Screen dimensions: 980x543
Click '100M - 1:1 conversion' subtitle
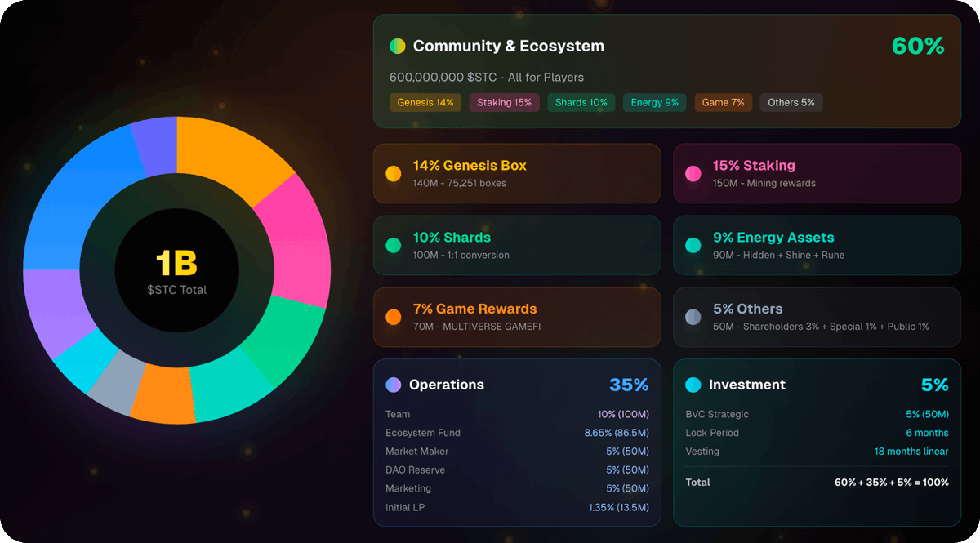point(461,255)
